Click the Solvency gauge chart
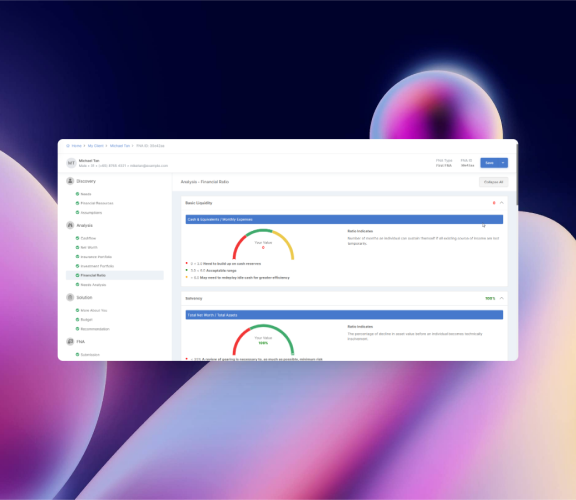Image resolution: width=576 pixels, height=500 pixels. tap(263, 340)
